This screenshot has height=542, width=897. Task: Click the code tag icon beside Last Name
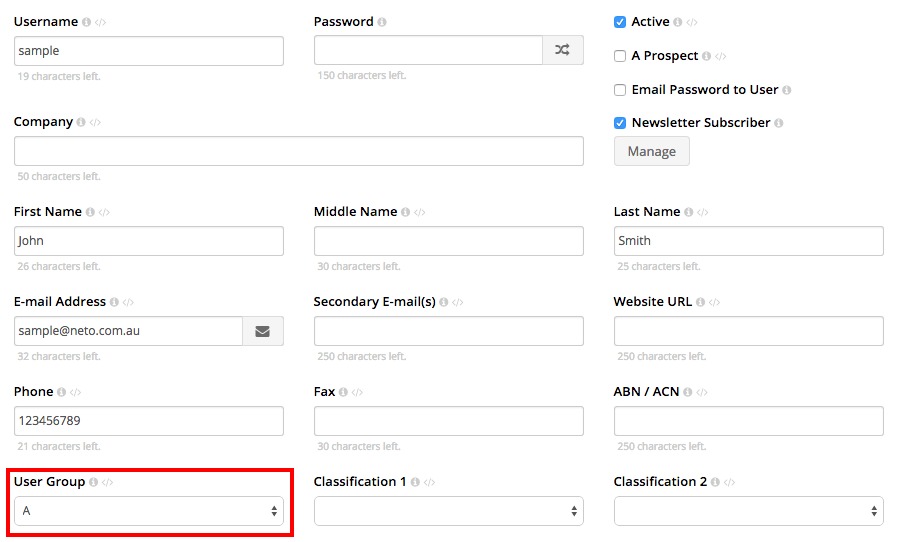click(x=702, y=212)
